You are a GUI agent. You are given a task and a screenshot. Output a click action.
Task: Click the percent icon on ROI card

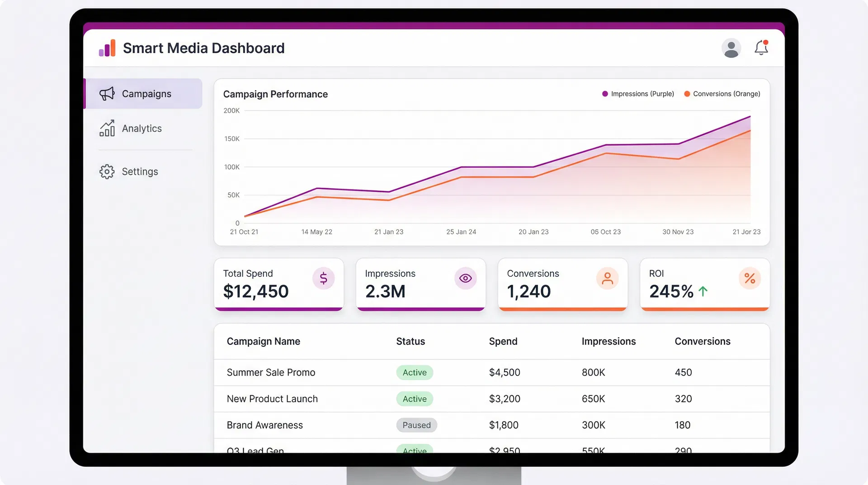click(750, 278)
